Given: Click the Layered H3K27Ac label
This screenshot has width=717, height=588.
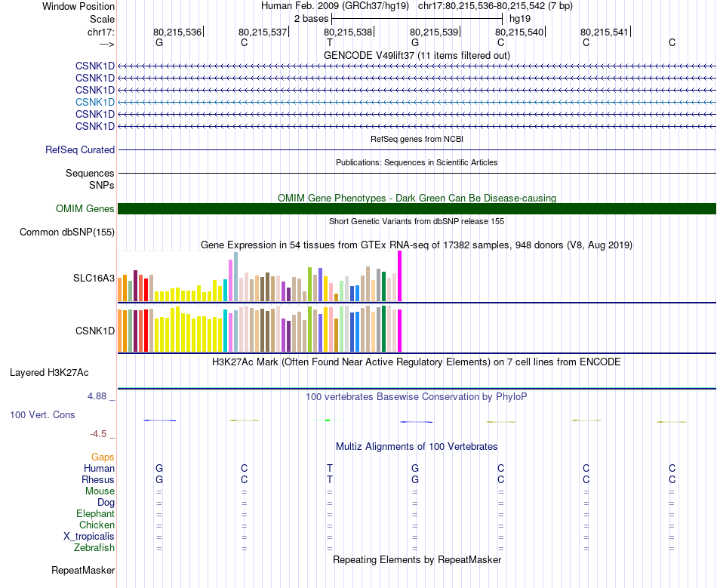Looking at the screenshot, I should 49,373.
